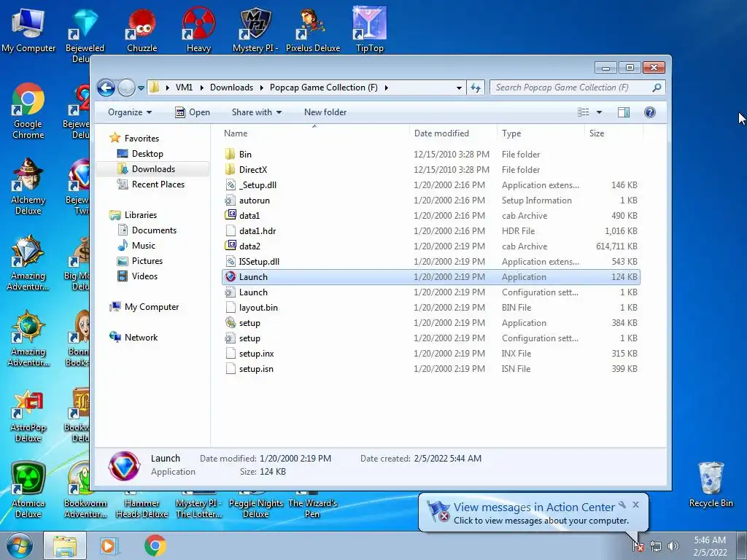
Task: Click the Explorer back arrow button
Action: coord(107,87)
